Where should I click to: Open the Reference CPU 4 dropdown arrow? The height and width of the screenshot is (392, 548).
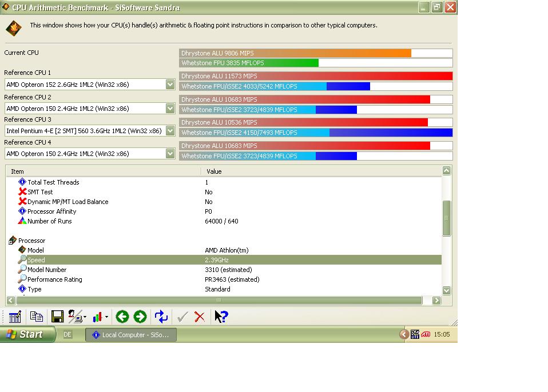(x=170, y=153)
